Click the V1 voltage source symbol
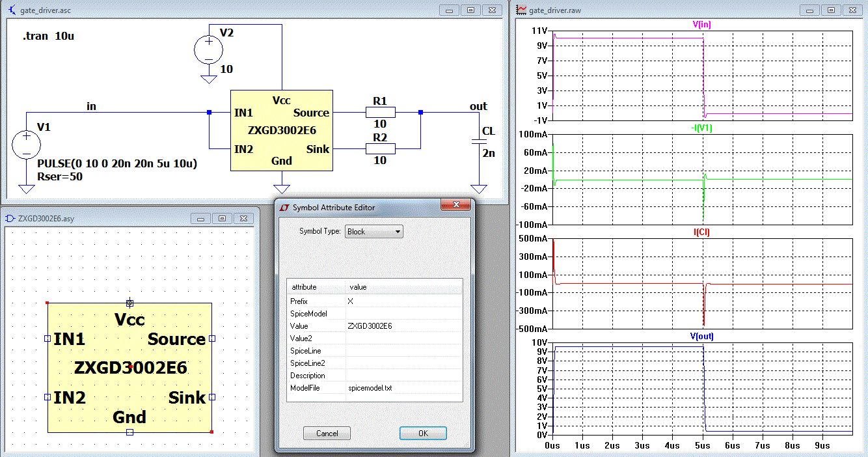Image resolution: width=868 pixels, height=457 pixels. pyautogui.click(x=27, y=145)
